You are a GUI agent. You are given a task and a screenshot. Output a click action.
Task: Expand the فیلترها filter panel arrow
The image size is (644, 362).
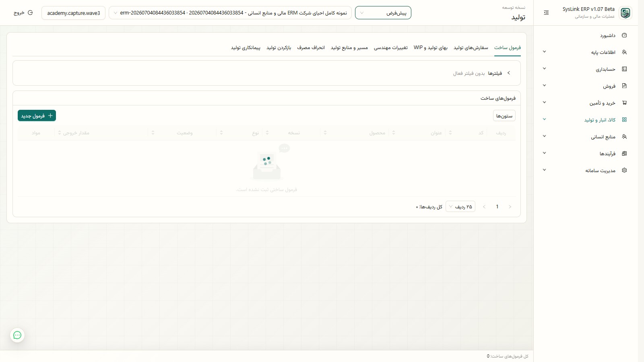pos(509,73)
